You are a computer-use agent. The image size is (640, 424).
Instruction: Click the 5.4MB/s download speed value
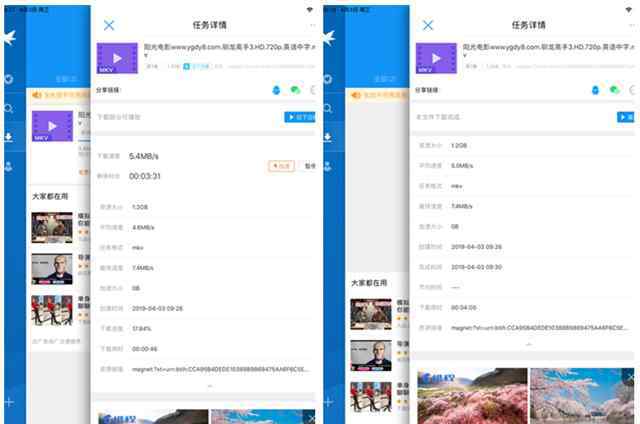click(144, 156)
